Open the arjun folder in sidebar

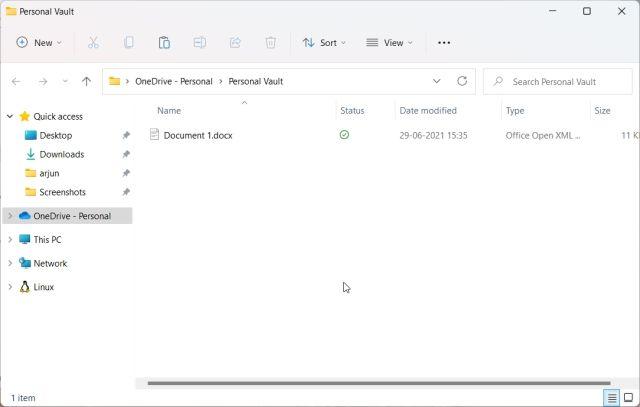(49, 173)
